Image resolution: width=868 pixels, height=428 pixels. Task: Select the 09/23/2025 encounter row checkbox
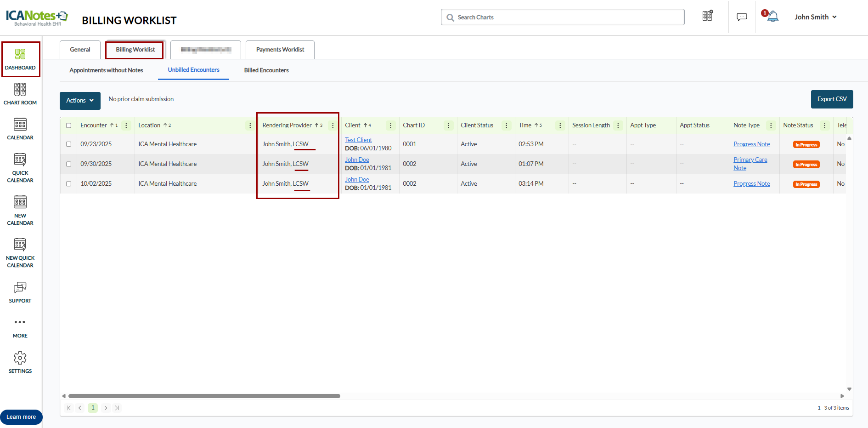69,144
